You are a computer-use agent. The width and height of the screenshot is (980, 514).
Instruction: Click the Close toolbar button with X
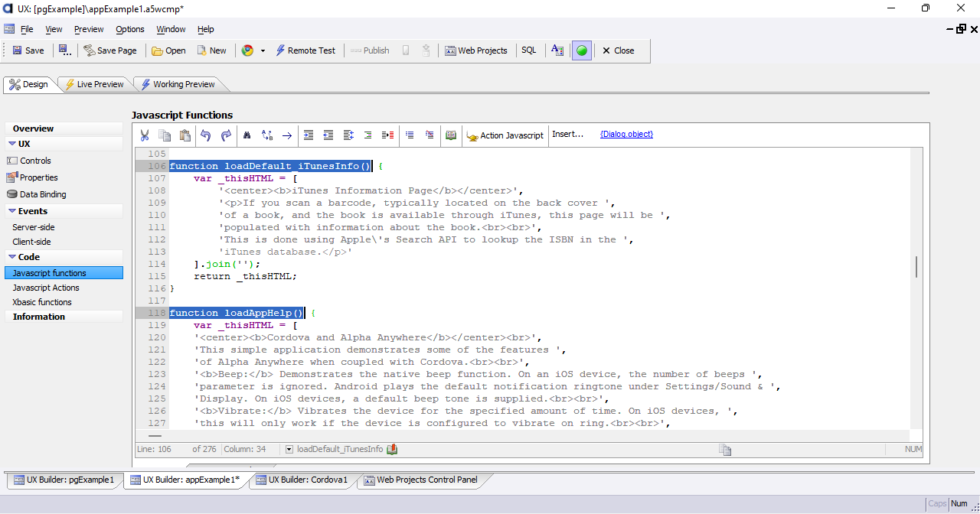(618, 50)
